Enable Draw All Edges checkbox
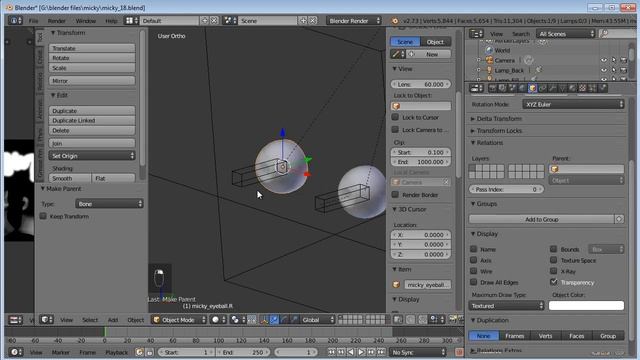640x360 pixels. point(473,282)
